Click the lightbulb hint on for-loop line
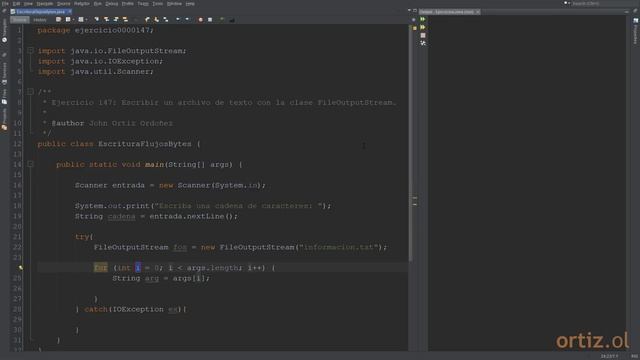640x360 pixels. click(20, 268)
